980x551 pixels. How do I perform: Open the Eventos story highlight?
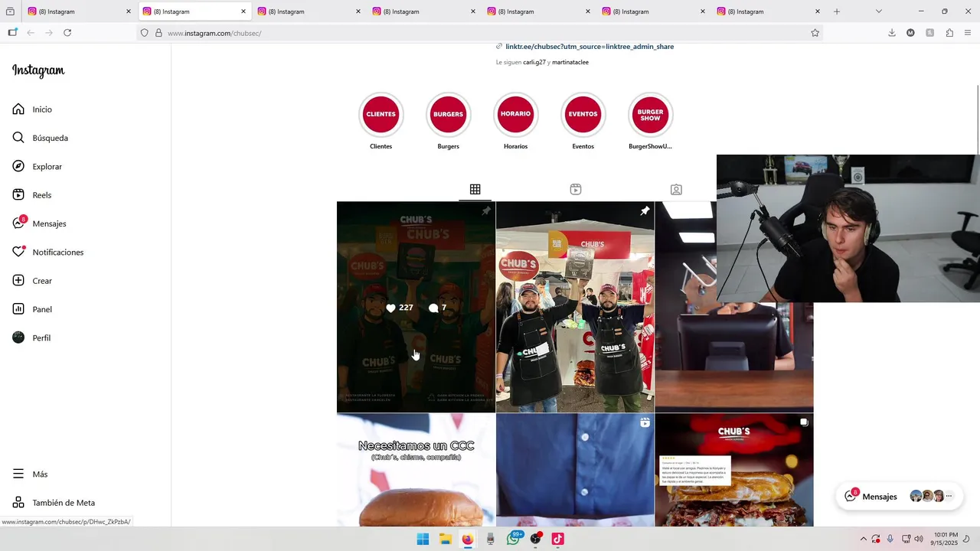pyautogui.click(x=583, y=115)
